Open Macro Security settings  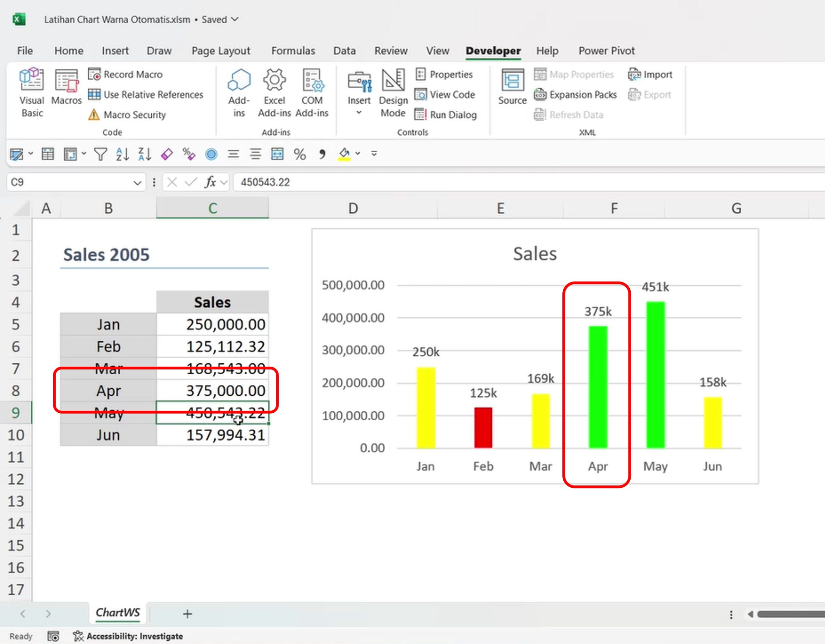point(127,114)
